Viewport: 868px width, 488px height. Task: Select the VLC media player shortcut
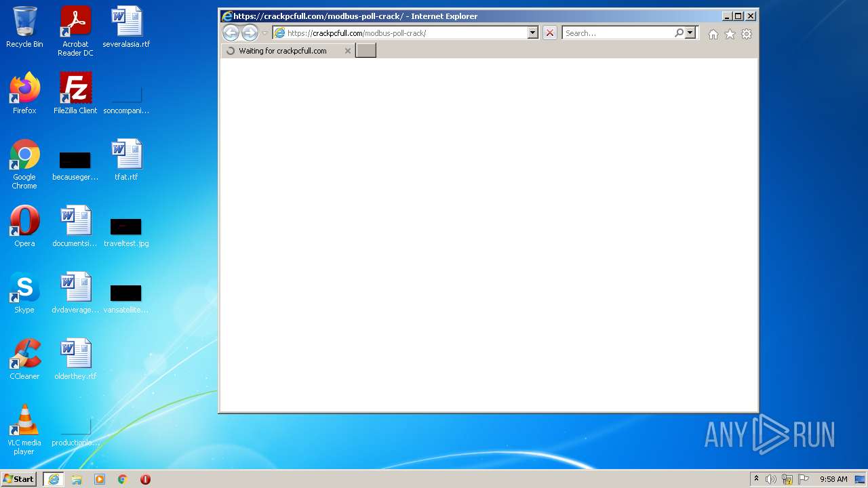click(24, 429)
